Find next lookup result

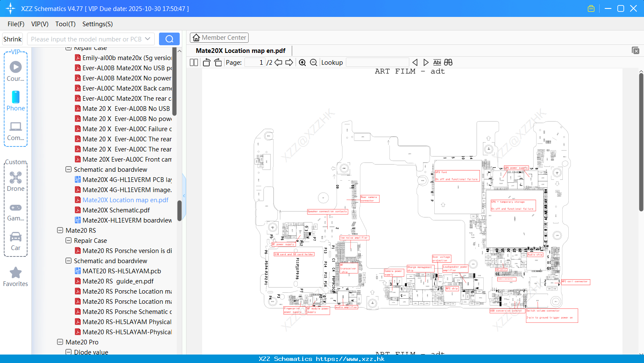click(x=426, y=62)
